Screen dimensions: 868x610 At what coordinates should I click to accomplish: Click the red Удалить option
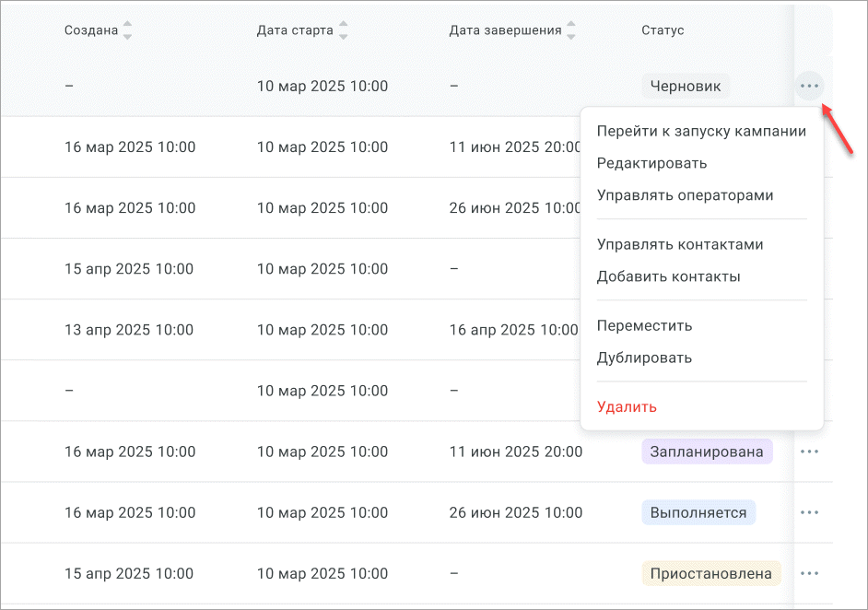coord(627,406)
